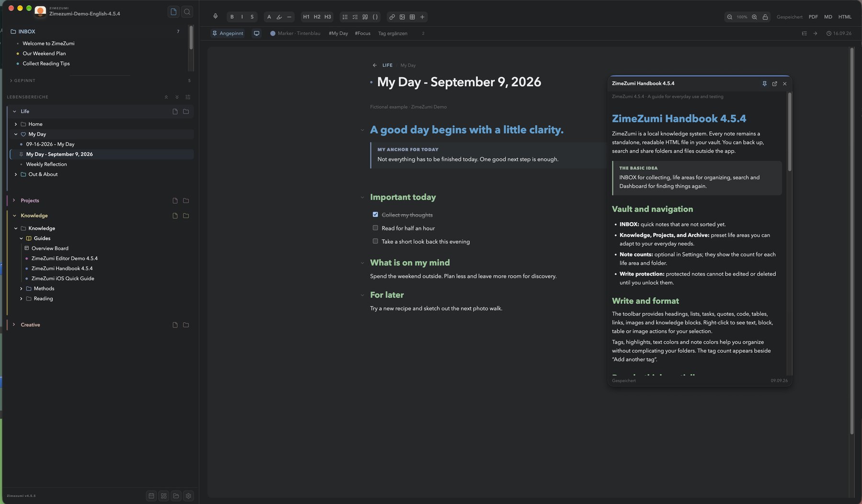The image size is (862, 504).
Task: Insert an image into the note
Action: pos(402,17)
